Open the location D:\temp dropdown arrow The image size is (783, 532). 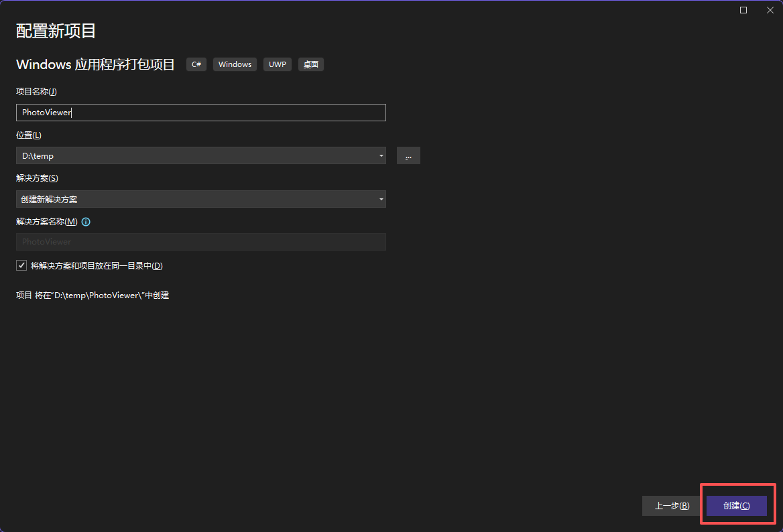[x=381, y=155]
